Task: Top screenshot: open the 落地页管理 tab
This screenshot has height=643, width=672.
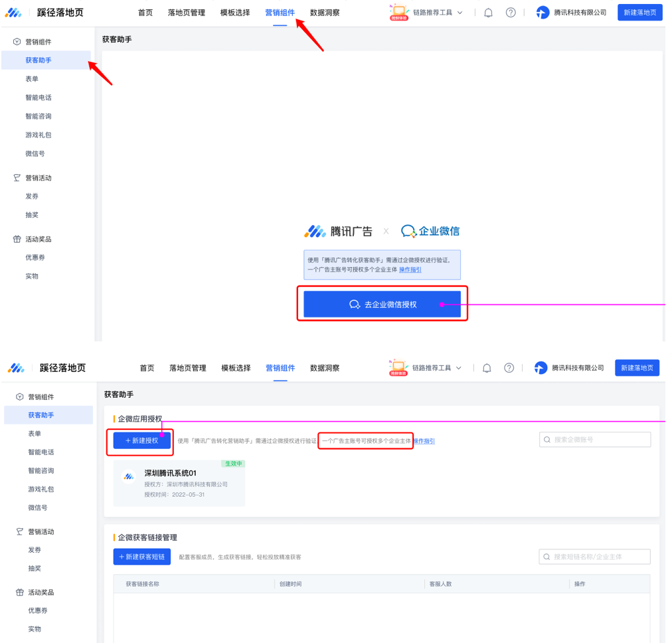Action: [x=187, y=13]
